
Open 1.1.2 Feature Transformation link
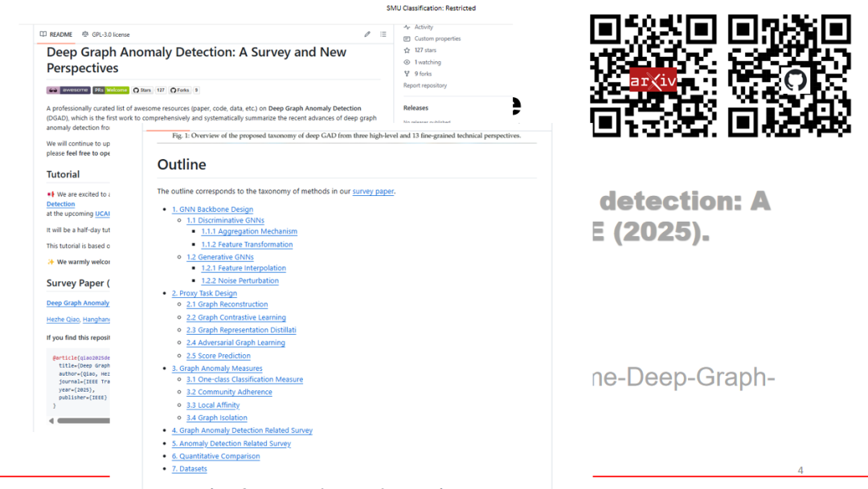click(247, 244)
